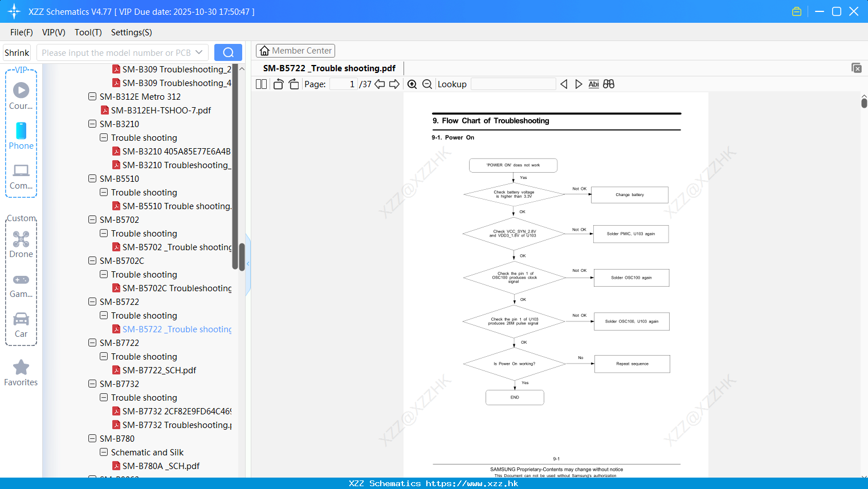This screenshot has height=489, width=868.
Task: Collapse Trouble shooting under SM-B3210
Action: pos(104,137)
